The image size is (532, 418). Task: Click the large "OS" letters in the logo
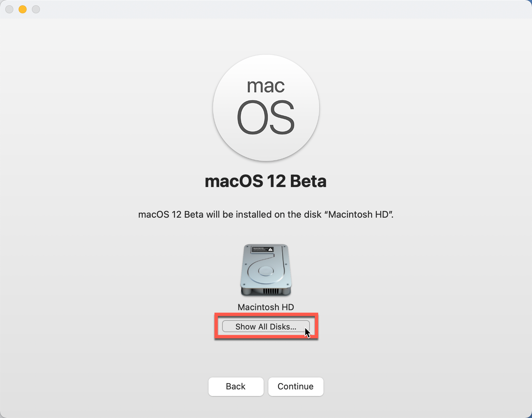click(x=266, y=117)
